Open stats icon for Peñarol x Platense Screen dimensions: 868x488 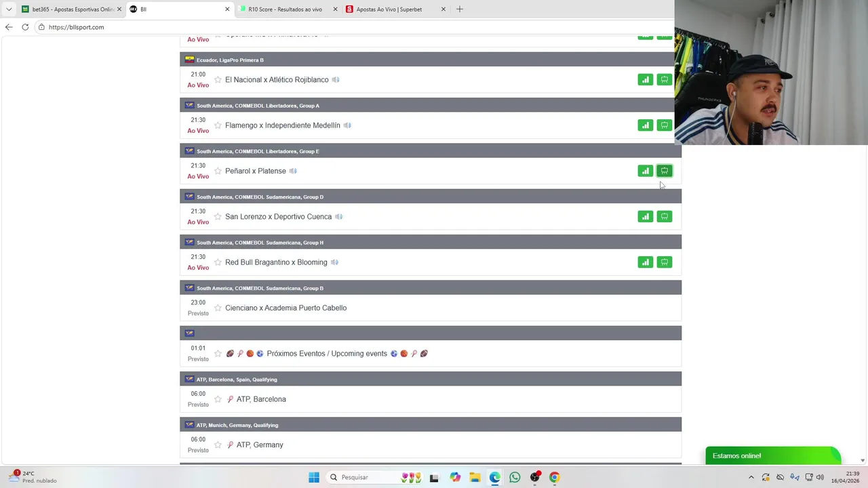tap(645, 171)
